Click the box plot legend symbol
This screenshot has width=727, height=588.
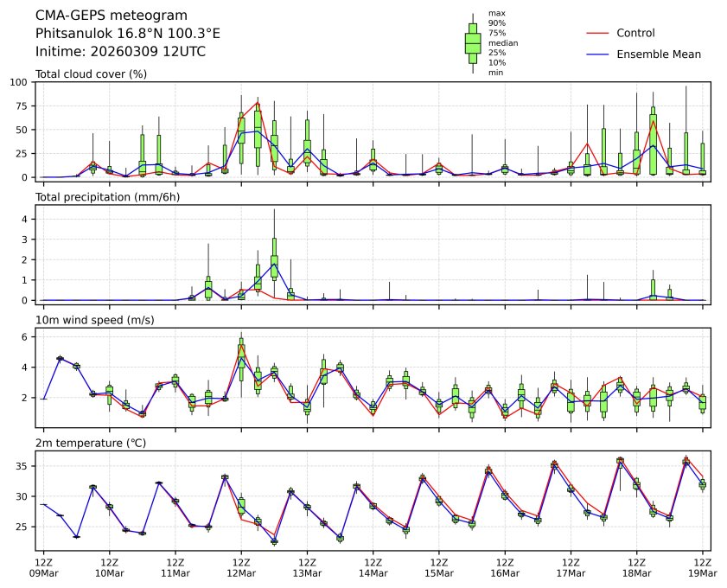[473, 43]
